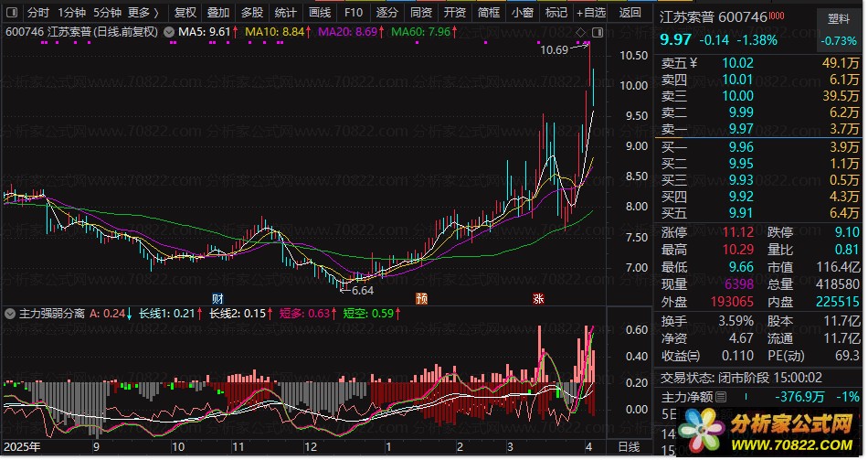Click the diamond marker icon in chart header
The image size is (868, 460).
pyautogui.click(x=580, y=33)
